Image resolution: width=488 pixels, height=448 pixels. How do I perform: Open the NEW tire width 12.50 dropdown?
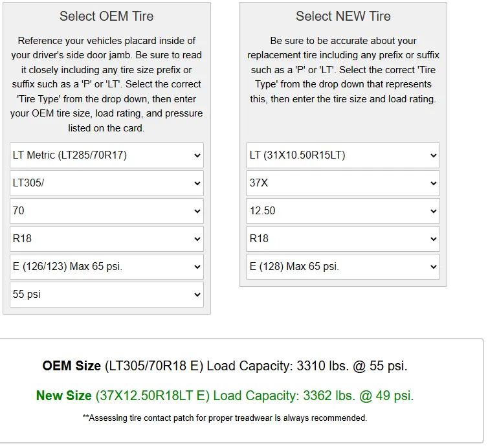[343, 211]
